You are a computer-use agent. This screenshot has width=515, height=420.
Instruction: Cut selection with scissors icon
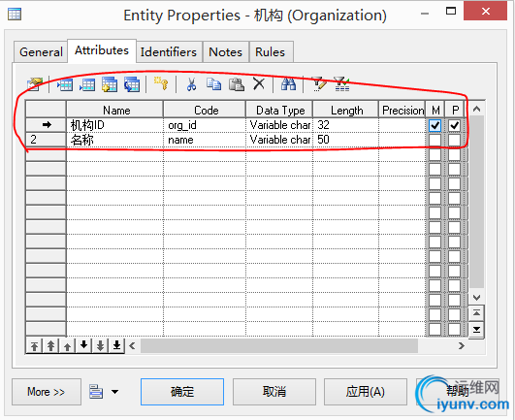point(191,84)
